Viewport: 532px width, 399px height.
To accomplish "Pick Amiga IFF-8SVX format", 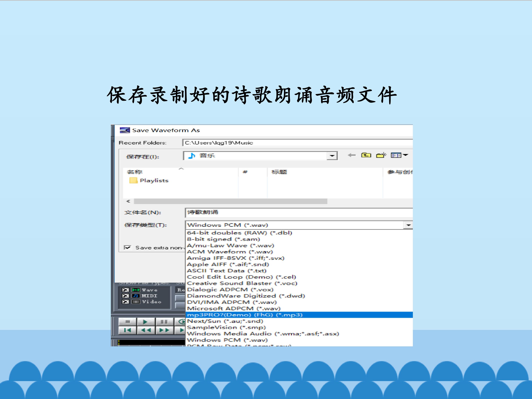I will (x=299, y=258).
